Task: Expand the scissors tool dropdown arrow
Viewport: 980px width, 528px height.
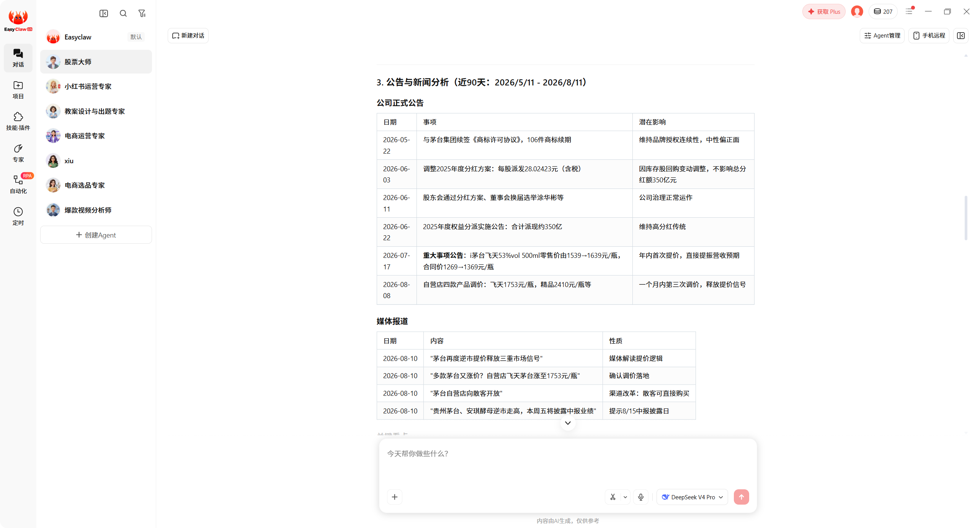Action: [625, 497]
